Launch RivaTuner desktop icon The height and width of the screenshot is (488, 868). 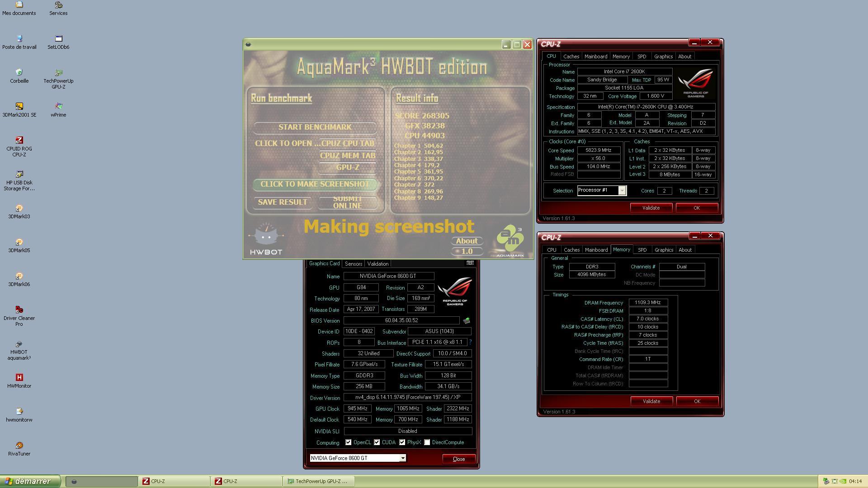19,449
